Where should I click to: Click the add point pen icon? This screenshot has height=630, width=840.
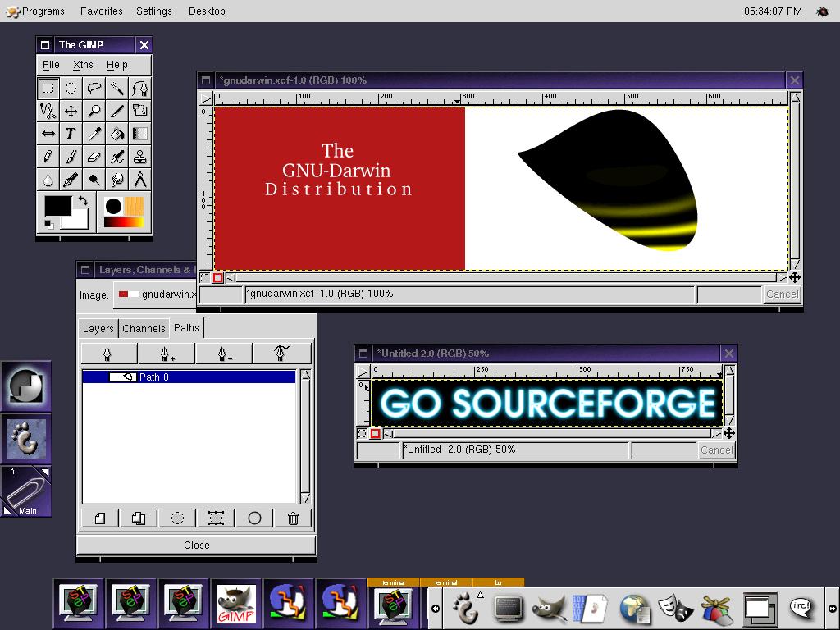166,354
